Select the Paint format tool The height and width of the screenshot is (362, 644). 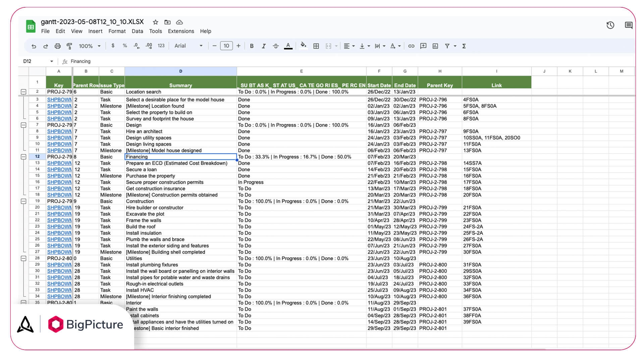[69, 46]
